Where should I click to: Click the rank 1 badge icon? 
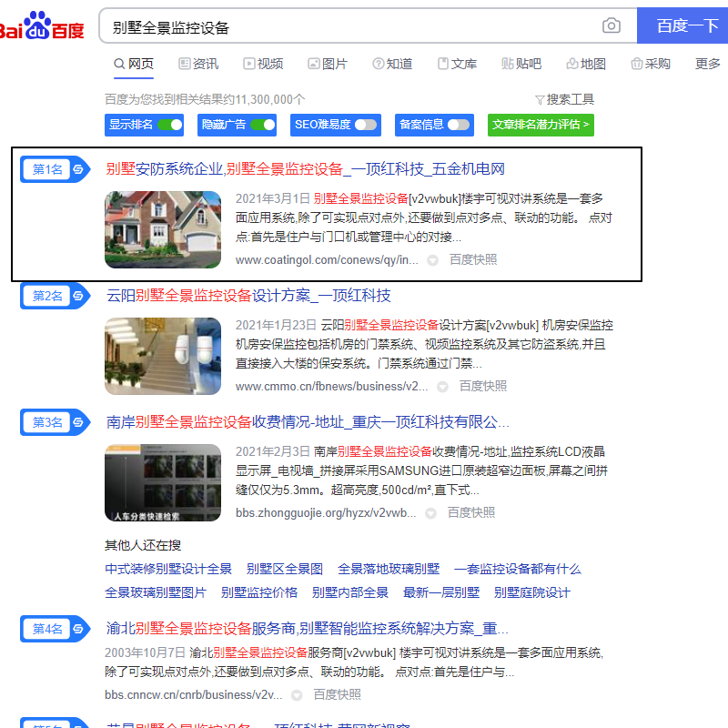pyautogui.click(x=56, y=169)
